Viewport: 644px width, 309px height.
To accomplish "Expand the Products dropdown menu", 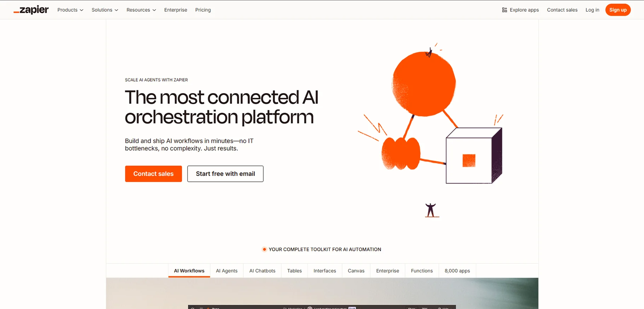I will point(70,10).
